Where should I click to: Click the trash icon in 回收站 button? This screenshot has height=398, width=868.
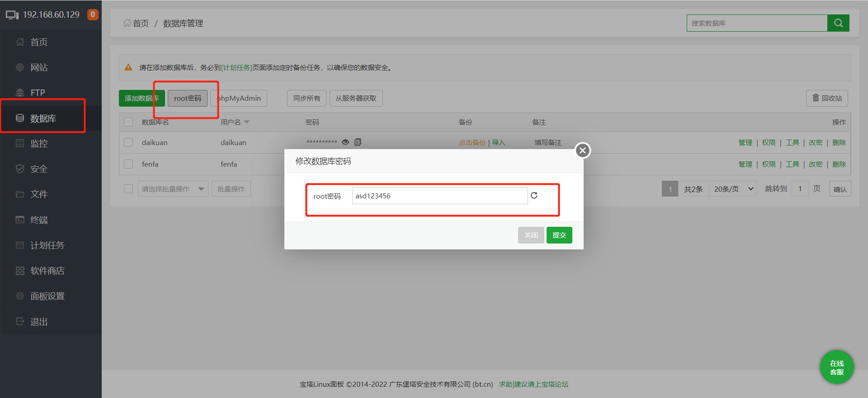(816, 98)
